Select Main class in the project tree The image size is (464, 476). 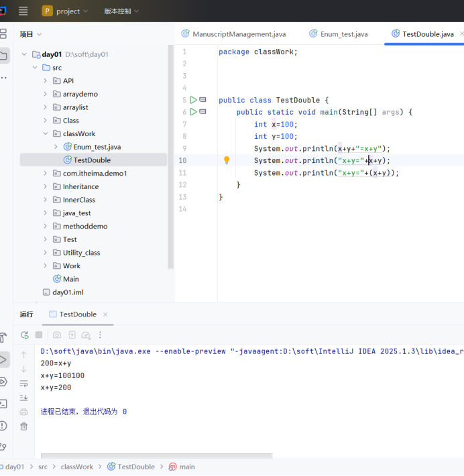point(70,279)
